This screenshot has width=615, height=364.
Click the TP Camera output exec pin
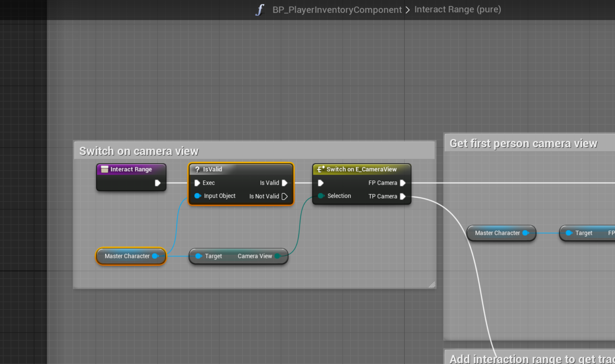click(x=403, y=196)
